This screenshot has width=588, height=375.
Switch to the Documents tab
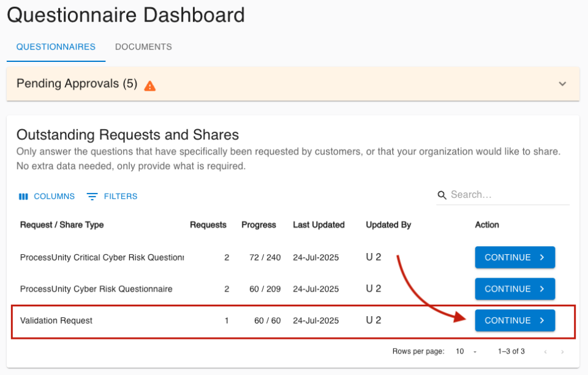(143, 47)
